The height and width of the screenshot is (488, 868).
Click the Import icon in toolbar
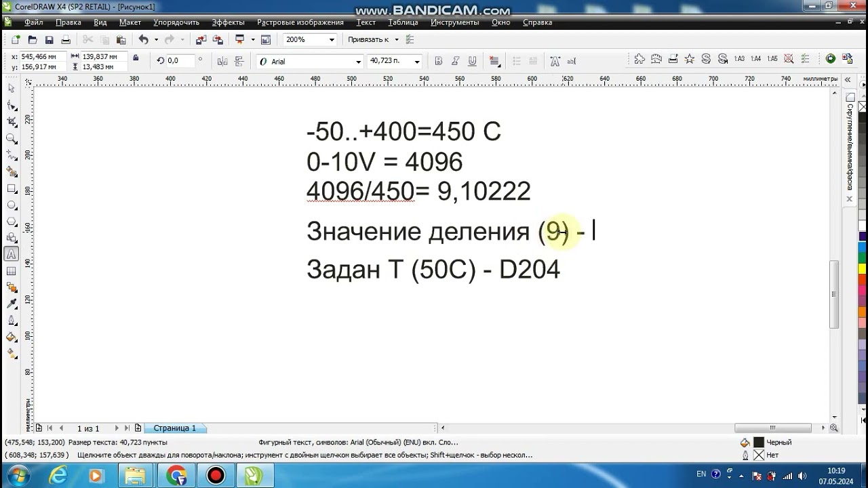201,40
